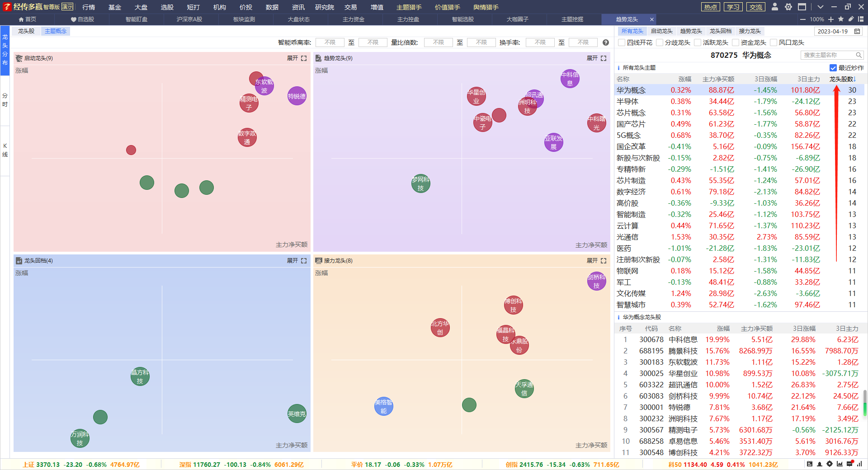Maximize the 龙头回档 panel with fullscreen icon
Viewport: 868px width, 470px height.
click(304, 261)
